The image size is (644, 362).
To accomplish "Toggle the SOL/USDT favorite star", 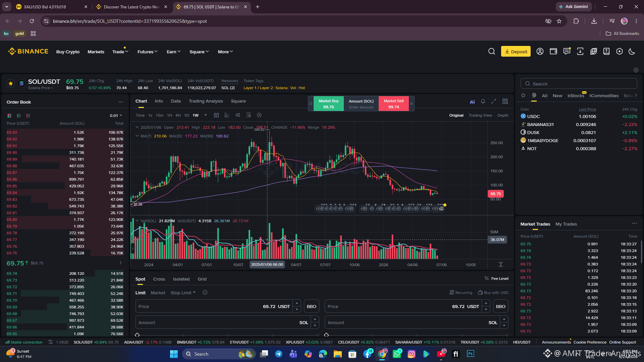I will point(11,83).
